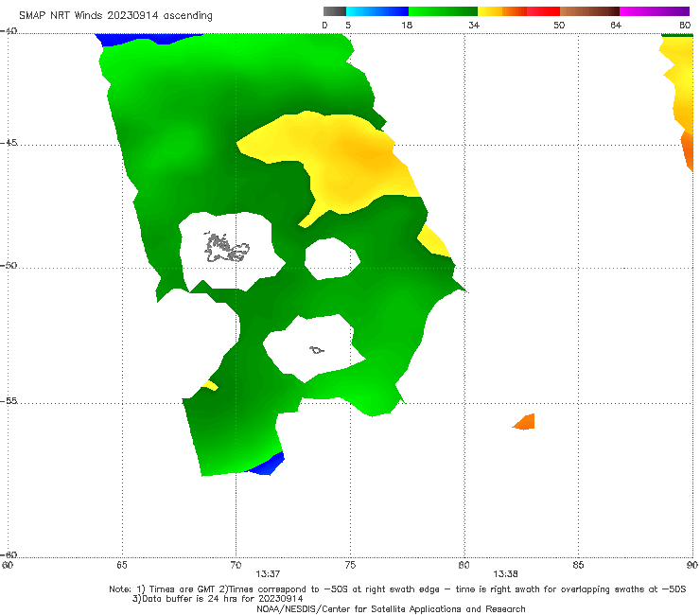Click the blue patch at the swath's bottom
The image size is (700, 615).
click(x=267, y=466)
